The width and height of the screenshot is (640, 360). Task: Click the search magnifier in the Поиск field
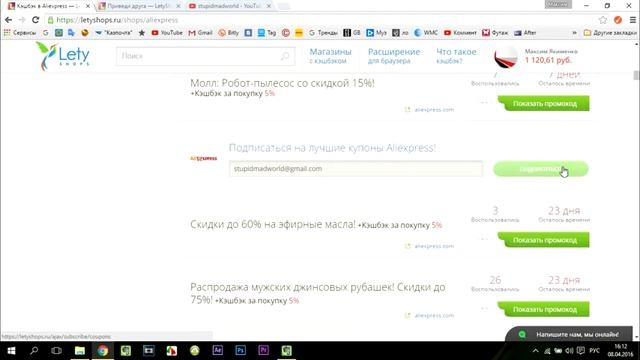285,56
